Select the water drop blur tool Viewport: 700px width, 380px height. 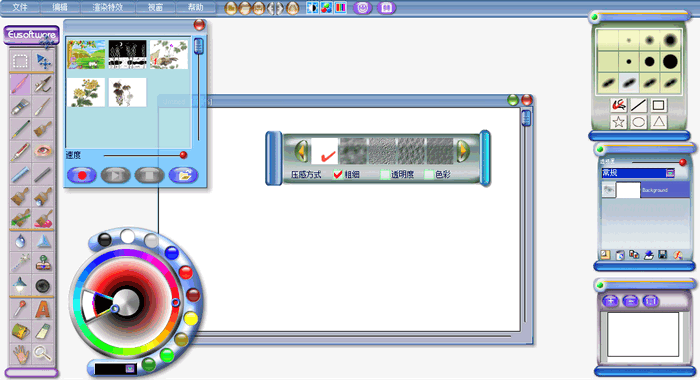[21, 241]
